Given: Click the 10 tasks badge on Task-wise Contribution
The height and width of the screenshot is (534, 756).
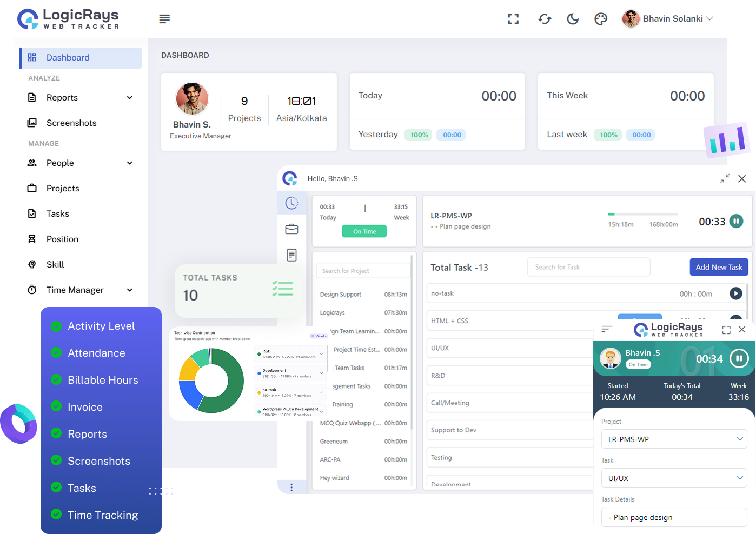Looking at the screenshot, I should coord(319,336).
